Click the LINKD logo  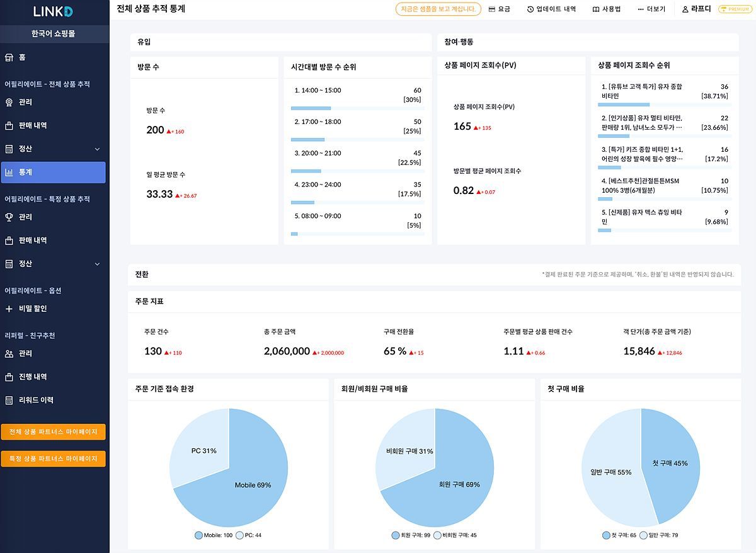click(x=53, y=11)
